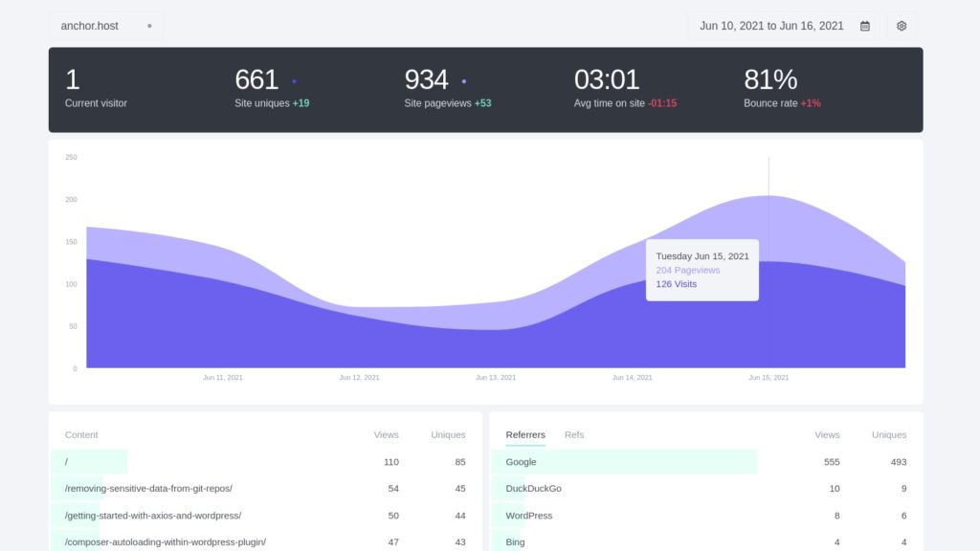Select the /getting-started-with-axios-and-wordpress/ content row
Screen dimensions: 980x551
[153, 516]
